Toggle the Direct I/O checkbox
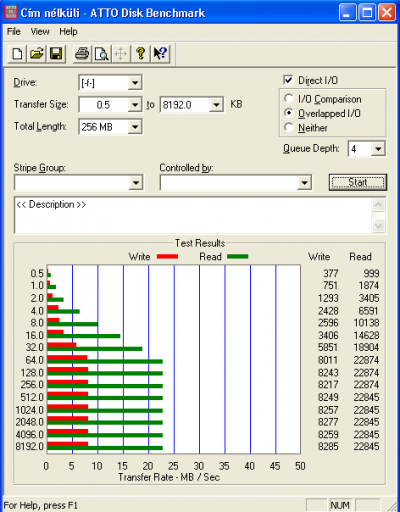The height and width of the screenshot is (512, 400). (288, 80)
